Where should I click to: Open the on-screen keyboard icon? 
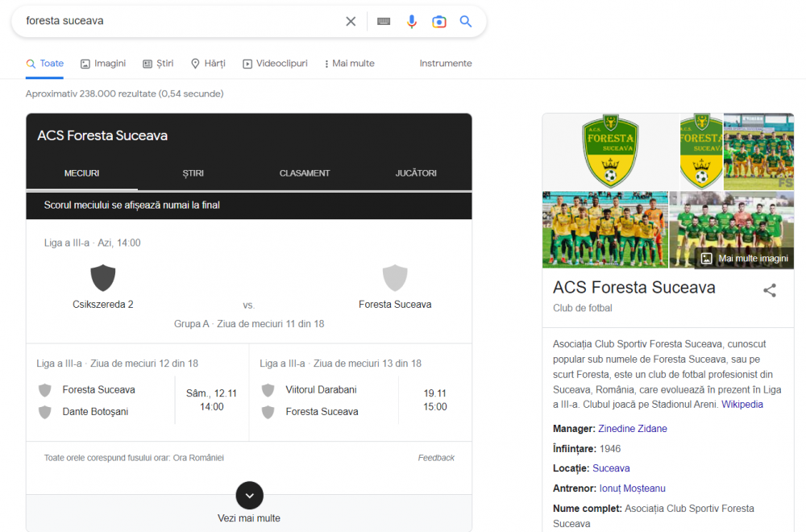[384, 21]
